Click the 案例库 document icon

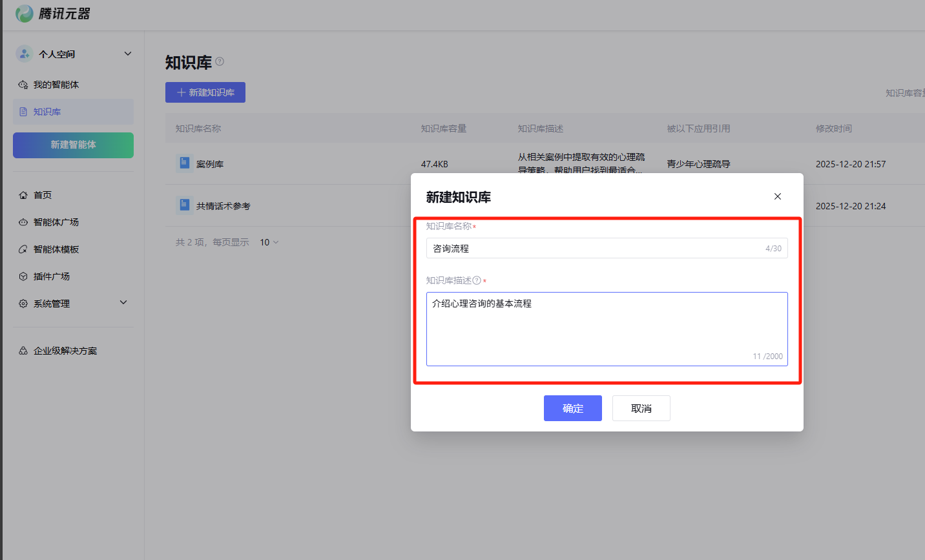coord(184,163)
